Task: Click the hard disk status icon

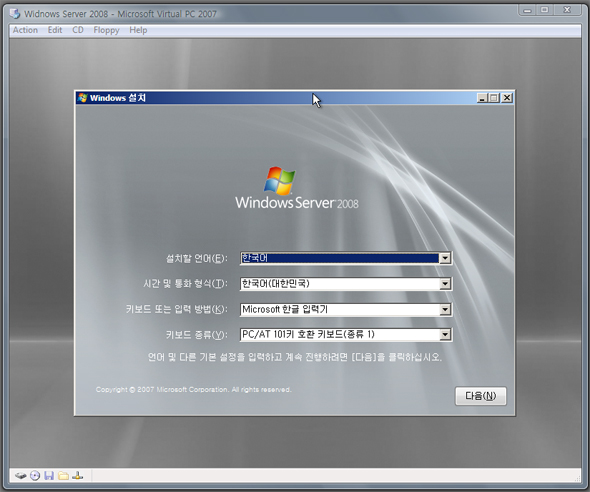Action: (21, 476)
